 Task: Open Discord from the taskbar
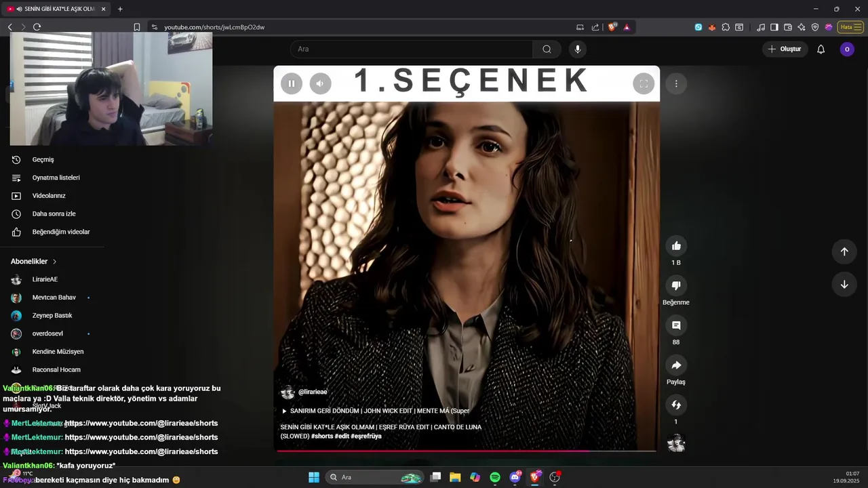click(x=515, y=477)
